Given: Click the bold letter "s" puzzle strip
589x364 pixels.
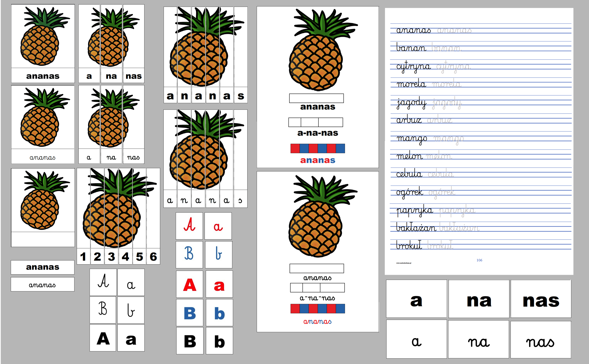Looking at the screenshot, I should click(x=241, y=96).
